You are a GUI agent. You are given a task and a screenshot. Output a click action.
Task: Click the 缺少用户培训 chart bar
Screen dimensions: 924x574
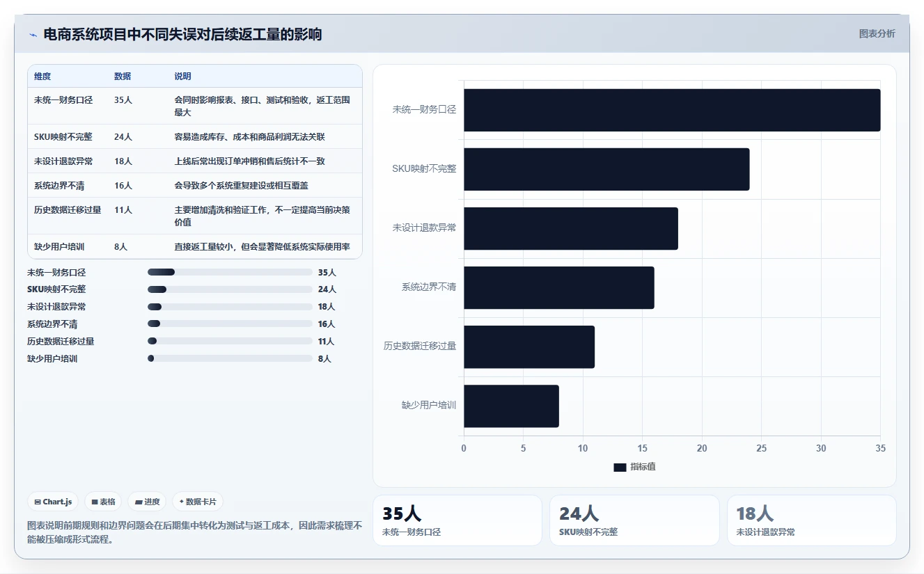(x=511, y=406)
